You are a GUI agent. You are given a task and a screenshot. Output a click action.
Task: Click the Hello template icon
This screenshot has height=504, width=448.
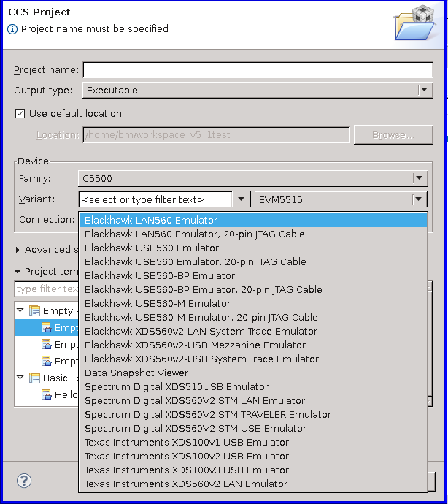click(47, 394)
